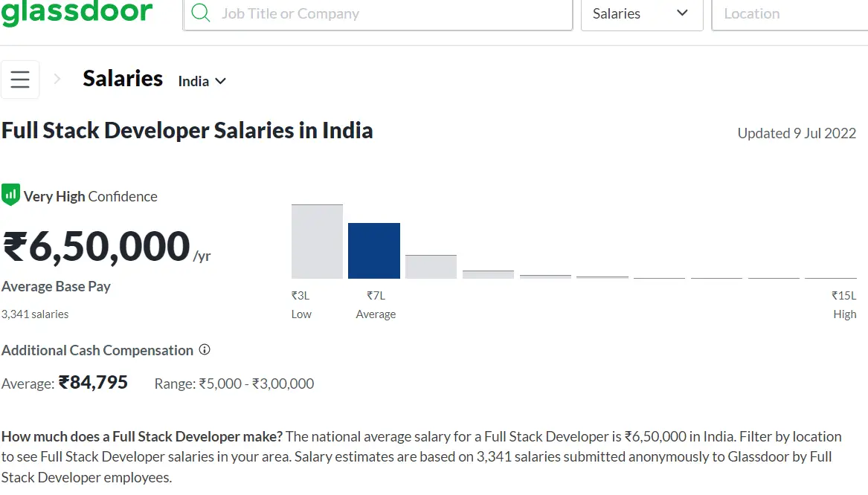Click the Very High Confidence shield icon
Viewport: 868px width, 495px height.
11,194
